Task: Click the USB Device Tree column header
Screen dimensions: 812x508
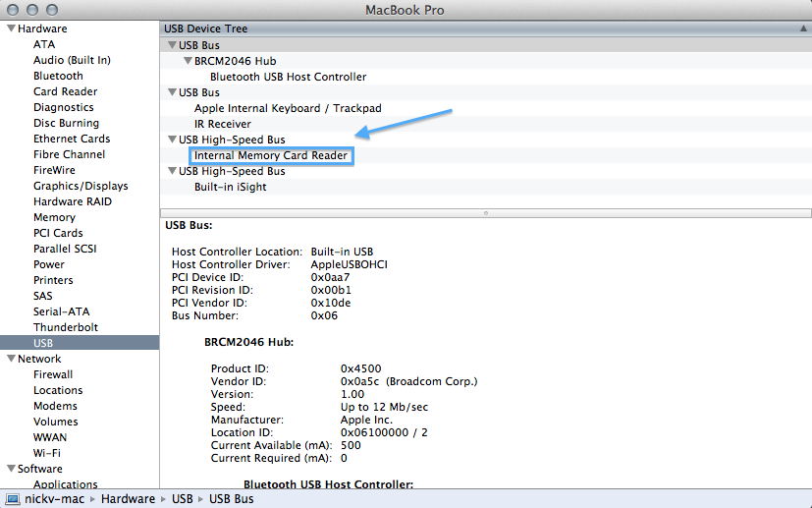Action: point(485,28)
